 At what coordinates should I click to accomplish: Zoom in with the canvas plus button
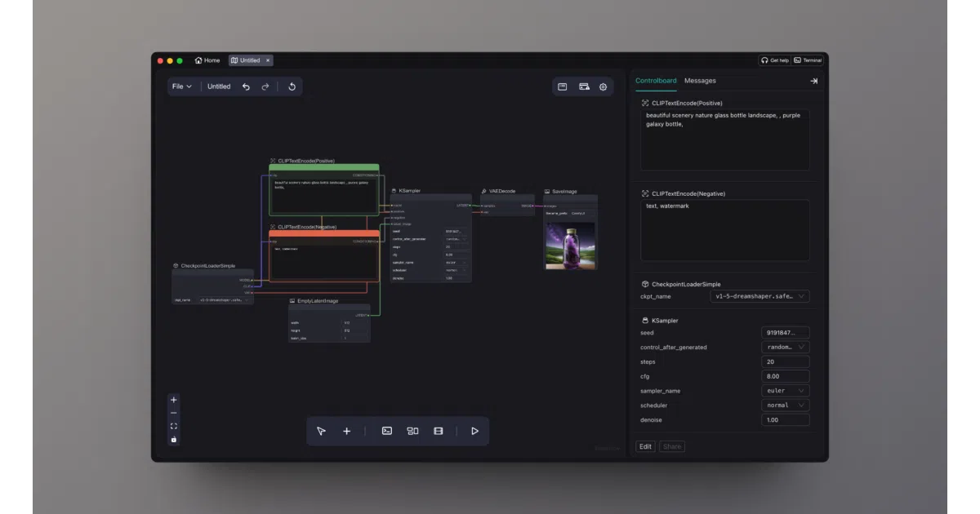click(x=173, y=400)
